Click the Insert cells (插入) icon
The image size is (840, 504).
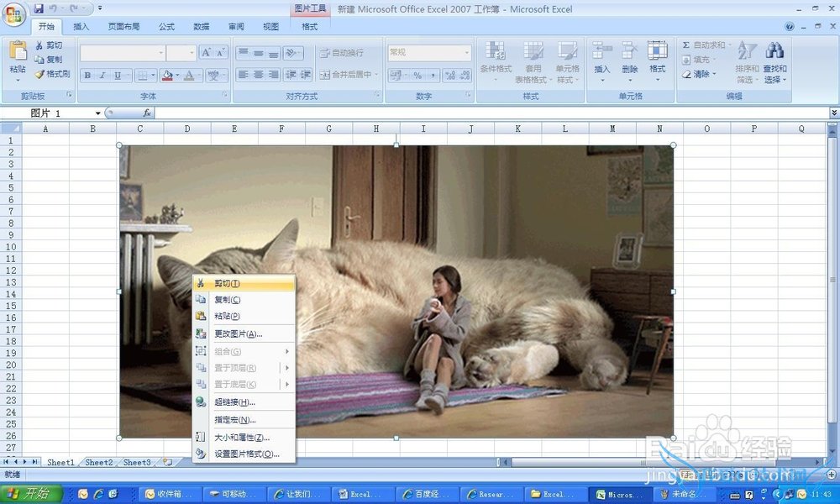pos(602,51)
